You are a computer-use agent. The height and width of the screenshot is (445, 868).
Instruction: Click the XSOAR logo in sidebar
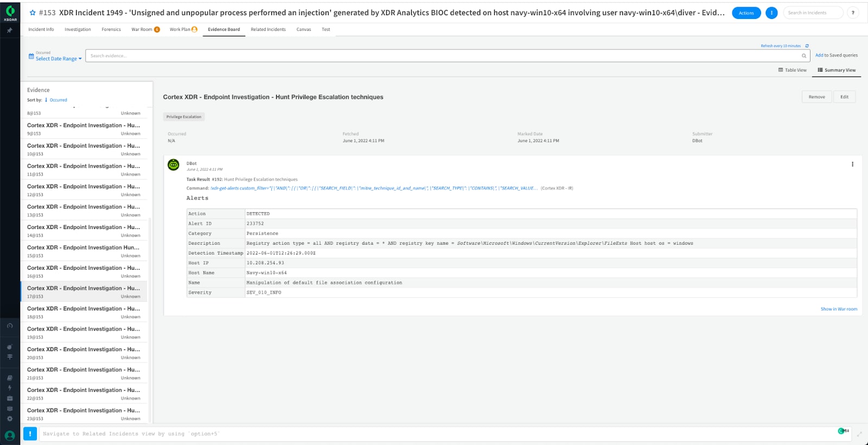(10, 12)
